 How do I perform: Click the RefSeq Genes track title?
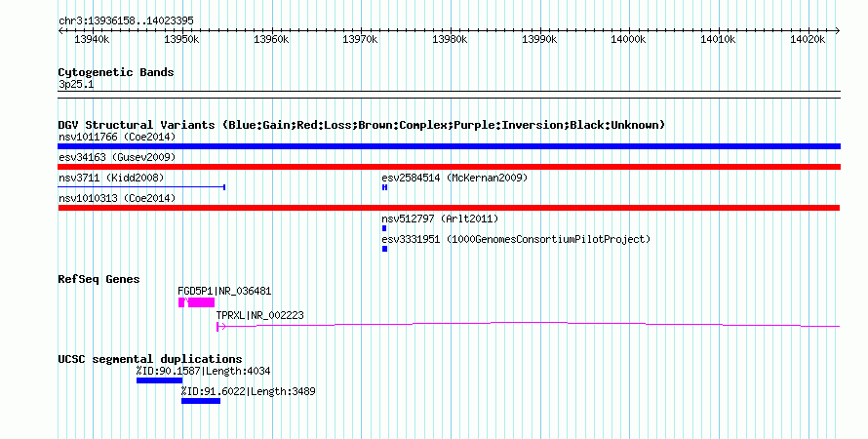(99, 279)
